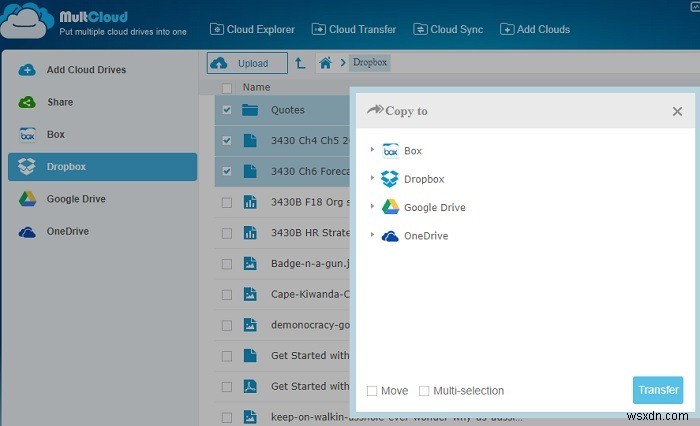Expand the Google Drive tree node arrow
The width and height of the screenshot is (700, 426).
(372, 206)
